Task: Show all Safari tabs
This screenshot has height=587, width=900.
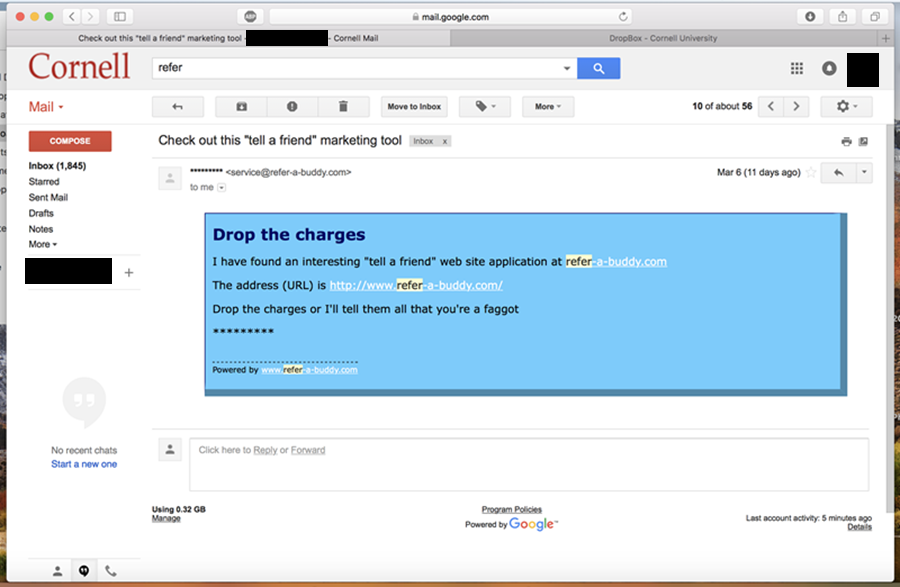Action: click(x=874, y=17)
